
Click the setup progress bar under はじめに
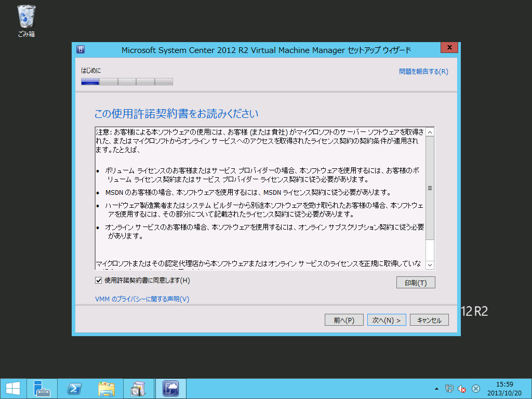coord(127,82)
